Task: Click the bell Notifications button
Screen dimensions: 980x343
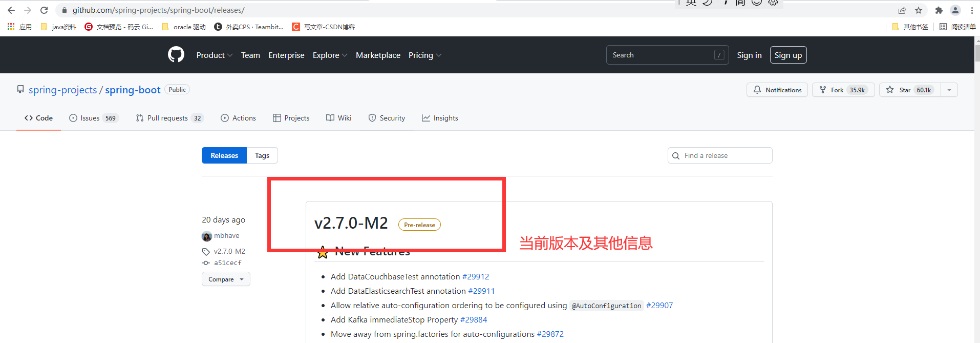Action: pos(777,90)
